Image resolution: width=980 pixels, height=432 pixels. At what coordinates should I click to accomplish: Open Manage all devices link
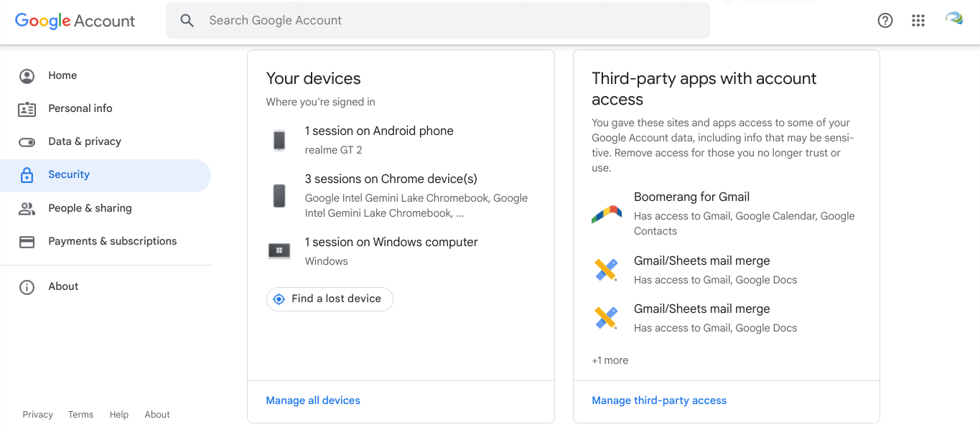click(x=313, y=400)
